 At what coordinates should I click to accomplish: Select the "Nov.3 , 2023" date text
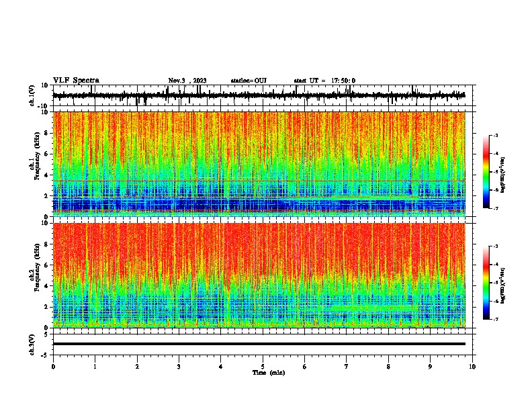click(187, 81)
